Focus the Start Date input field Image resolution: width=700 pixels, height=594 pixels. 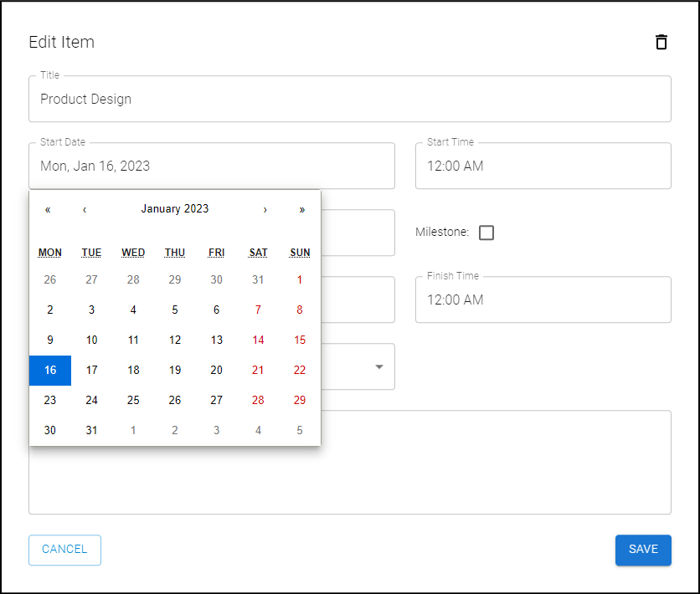tap(212, 166)
